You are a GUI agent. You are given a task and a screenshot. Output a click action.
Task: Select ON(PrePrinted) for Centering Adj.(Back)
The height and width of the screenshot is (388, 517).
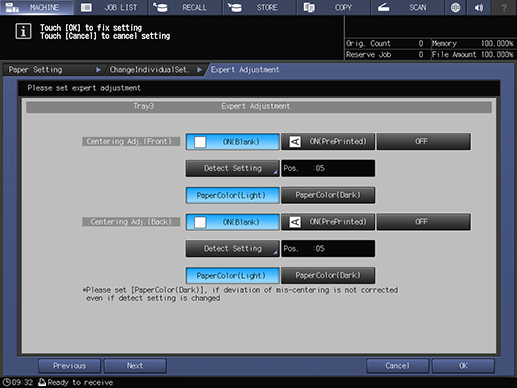[328, 222]
